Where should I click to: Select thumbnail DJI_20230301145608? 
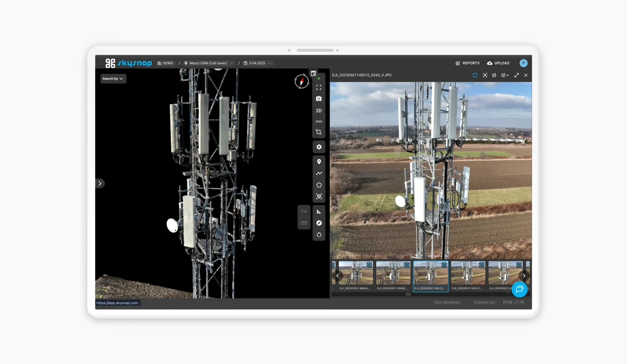tap(393, 276)
